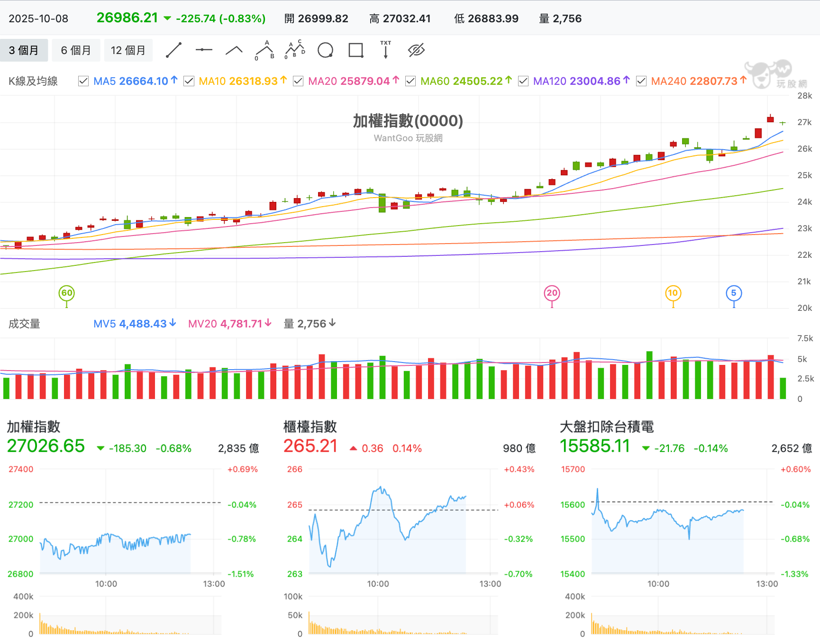Viewport: 820px width, 644px height.
Task: Open the 櫃檯指數 index heading
Action: (x=310, y=426)
